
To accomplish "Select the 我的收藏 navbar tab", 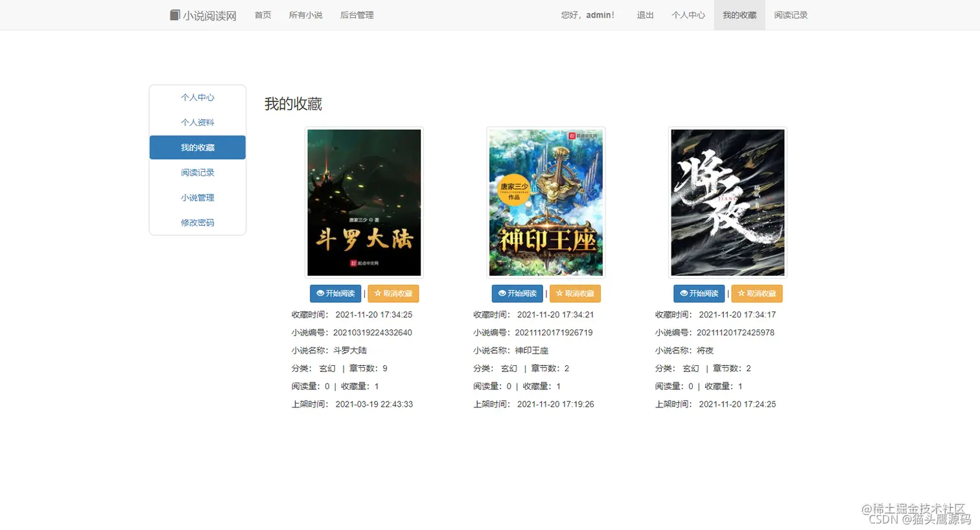I will [x=740, y=15].
